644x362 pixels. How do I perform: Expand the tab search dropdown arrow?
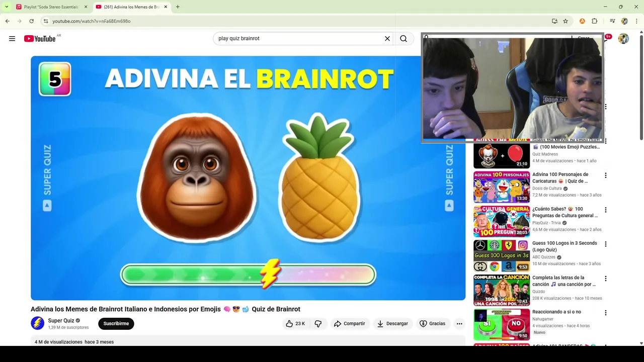click(7, 7)
